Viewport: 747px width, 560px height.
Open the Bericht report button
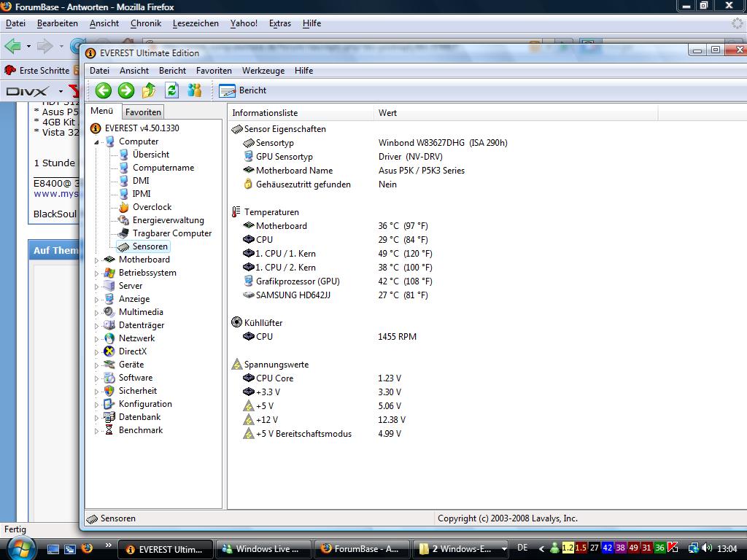tap(242, 90)
